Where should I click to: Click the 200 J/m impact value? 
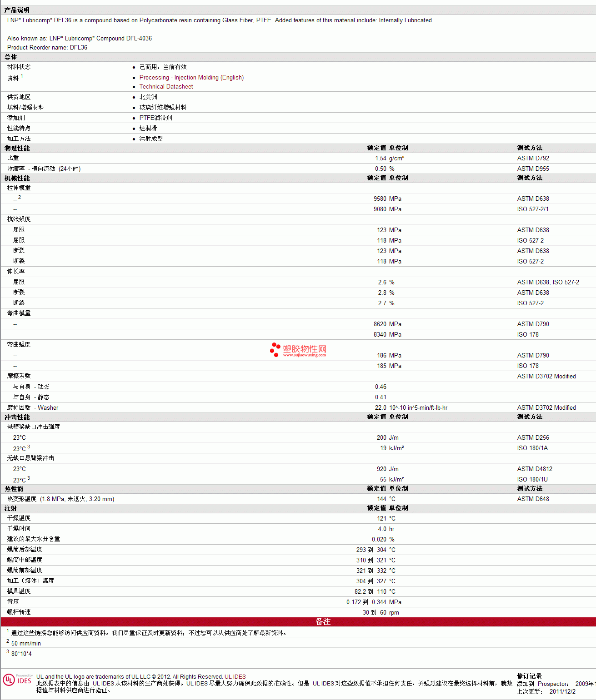pyautogui.click(x=388, y=438)
